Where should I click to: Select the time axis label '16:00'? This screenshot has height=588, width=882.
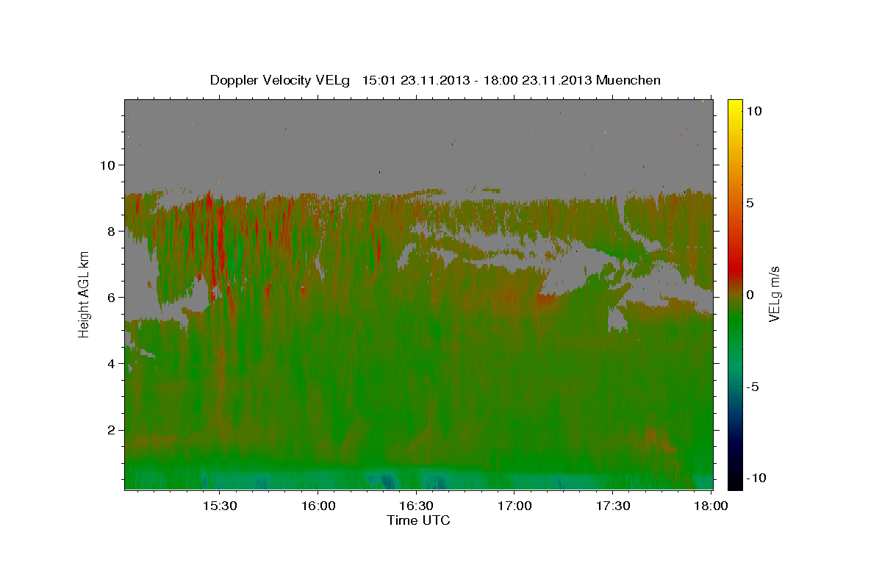point(318,506)
